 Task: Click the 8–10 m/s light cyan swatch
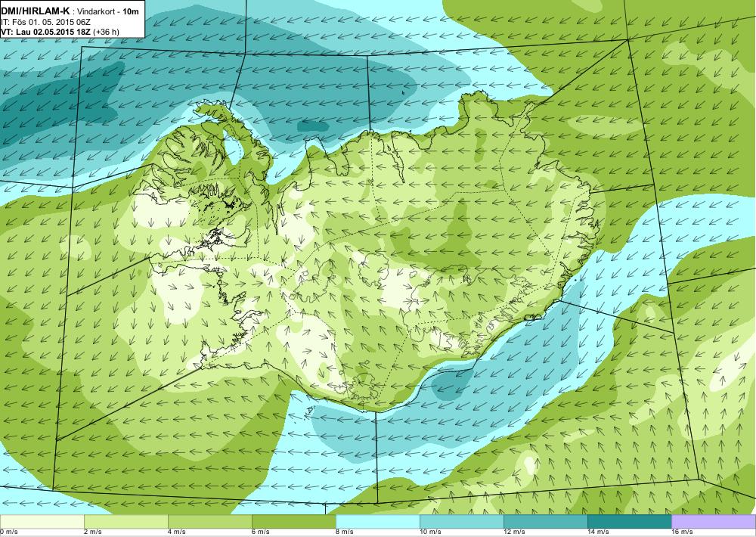(x=377, y=521)
